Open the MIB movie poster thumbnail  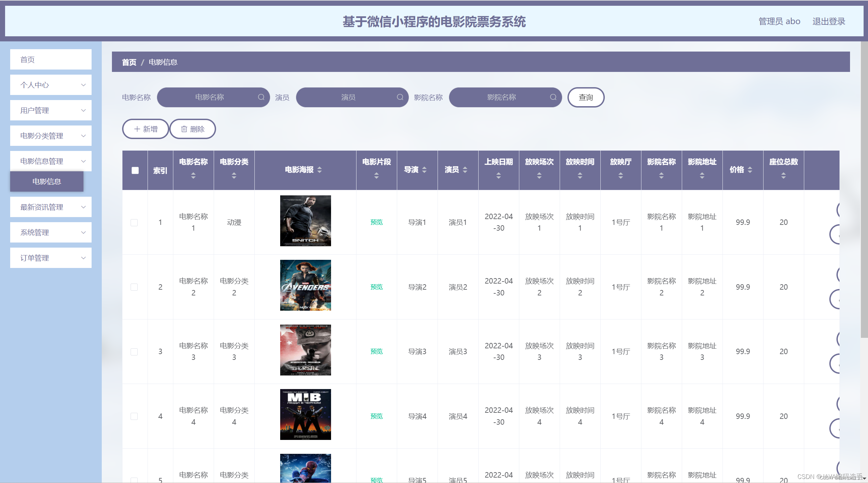point(306,414)
